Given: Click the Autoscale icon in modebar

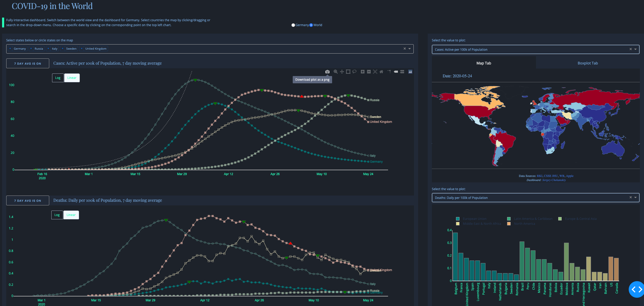Looking at the screenshot, I should pyautogui.click(x=375, y=72).
